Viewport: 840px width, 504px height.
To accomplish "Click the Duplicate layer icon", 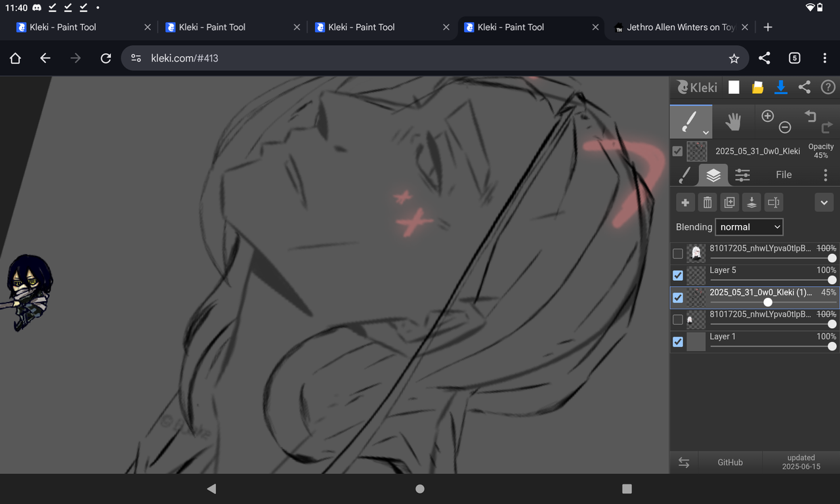I will [729, 202].
